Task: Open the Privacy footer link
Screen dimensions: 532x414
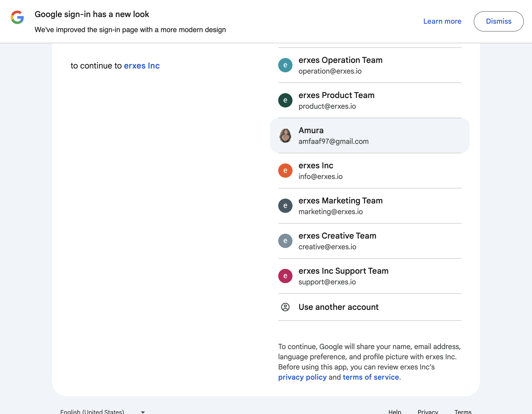Action: (x=428, y=412)
